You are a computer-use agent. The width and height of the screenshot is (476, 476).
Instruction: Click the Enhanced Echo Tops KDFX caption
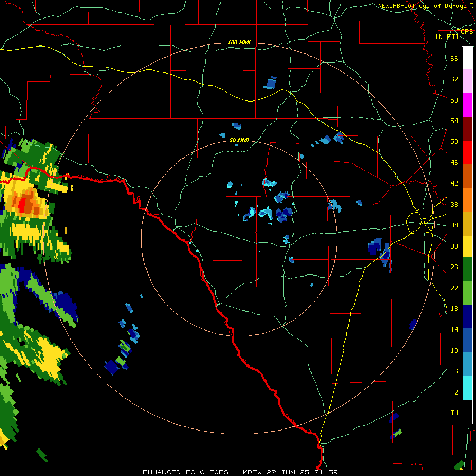[x=240, y=472]
